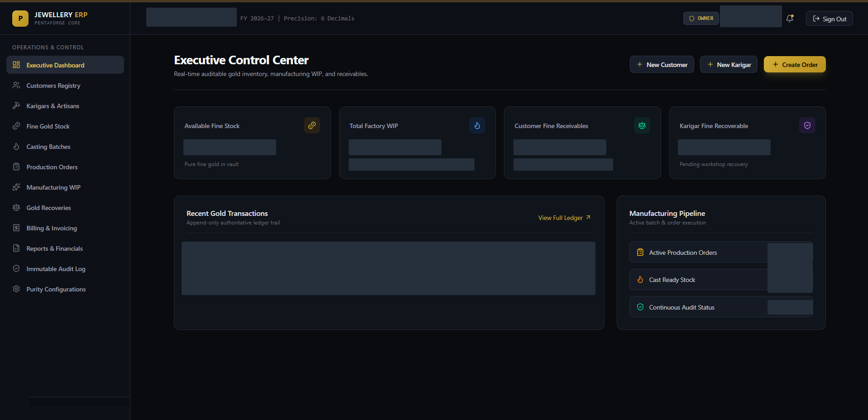Image resolution: width=868 pixels, height=420 pixels.
Task: Click the Gold Recoveries scales icon
Action: [x=16, y=207]
